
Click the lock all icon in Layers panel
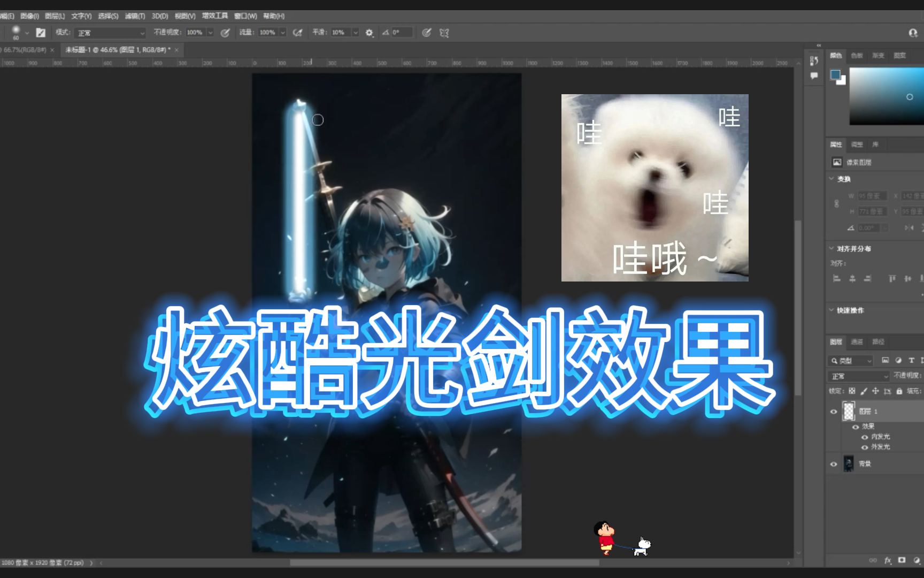tap(899, 392)
